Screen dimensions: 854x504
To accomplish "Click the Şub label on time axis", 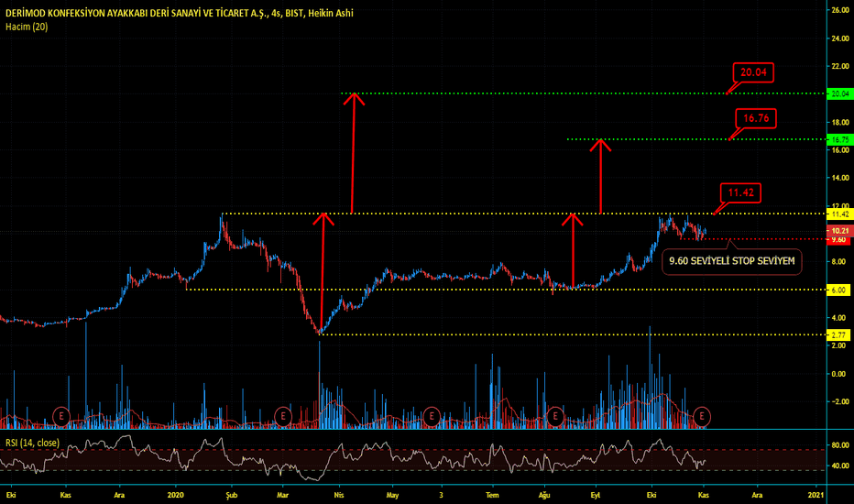I will coord(232,495).
